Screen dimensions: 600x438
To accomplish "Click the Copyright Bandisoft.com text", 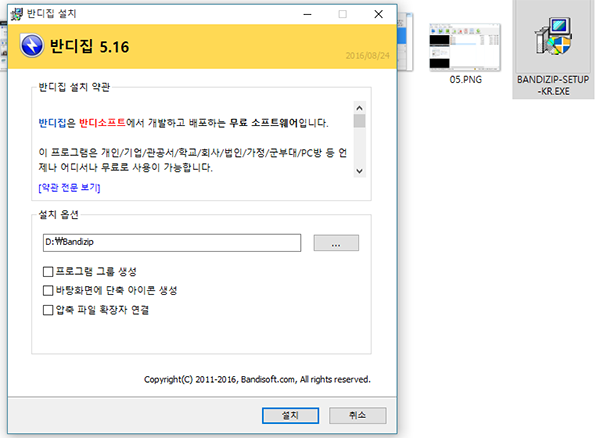I will (x=257, y=379).
